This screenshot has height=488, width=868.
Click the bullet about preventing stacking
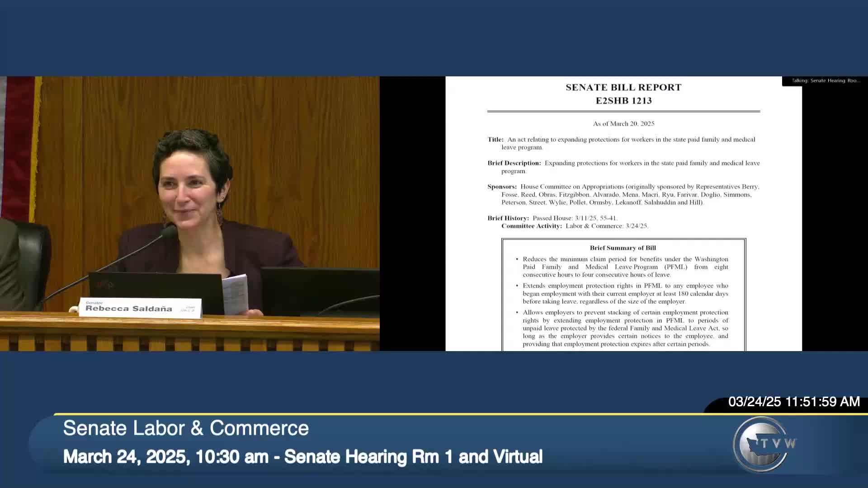625,328
